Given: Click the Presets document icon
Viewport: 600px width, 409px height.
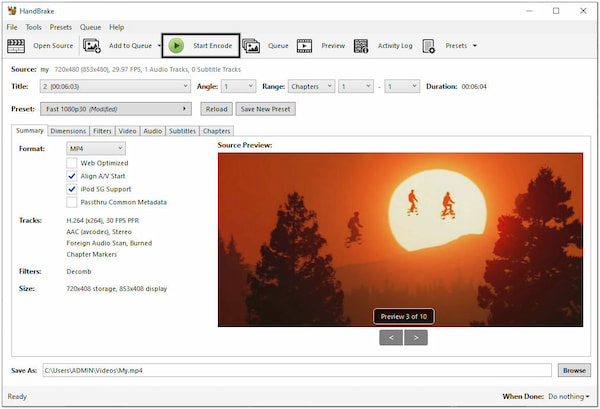Looking at the screenshot, I should (429, 46).
